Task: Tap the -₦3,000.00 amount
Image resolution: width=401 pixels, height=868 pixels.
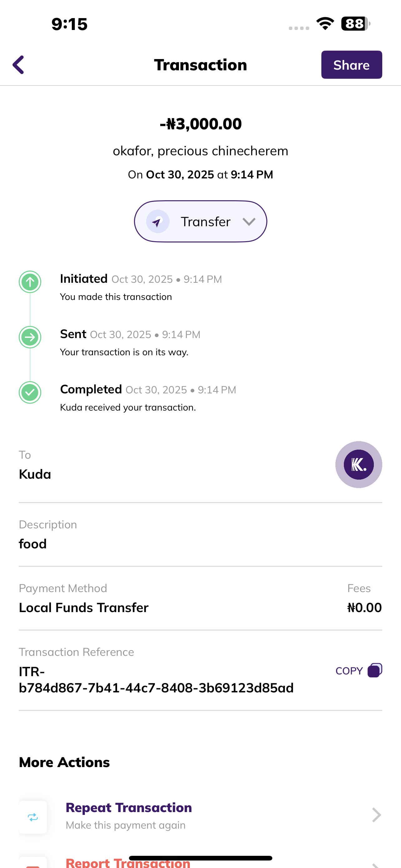Action: click(x=201, y=124)
